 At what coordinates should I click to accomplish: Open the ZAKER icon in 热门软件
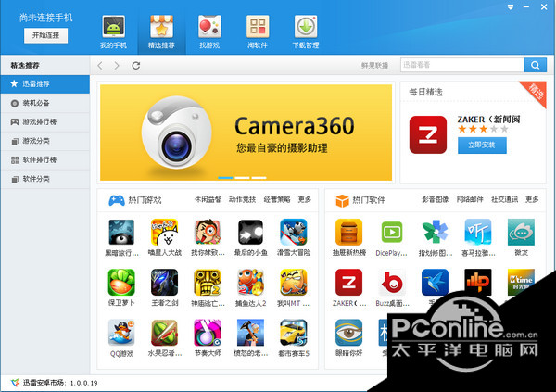(349, 283)
